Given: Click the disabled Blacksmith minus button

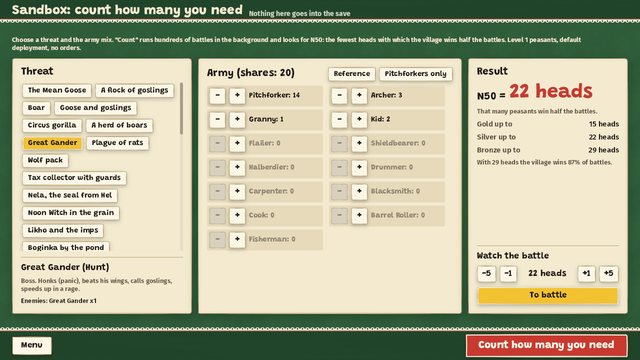Looking at the screenshot, I should point(339,191).
